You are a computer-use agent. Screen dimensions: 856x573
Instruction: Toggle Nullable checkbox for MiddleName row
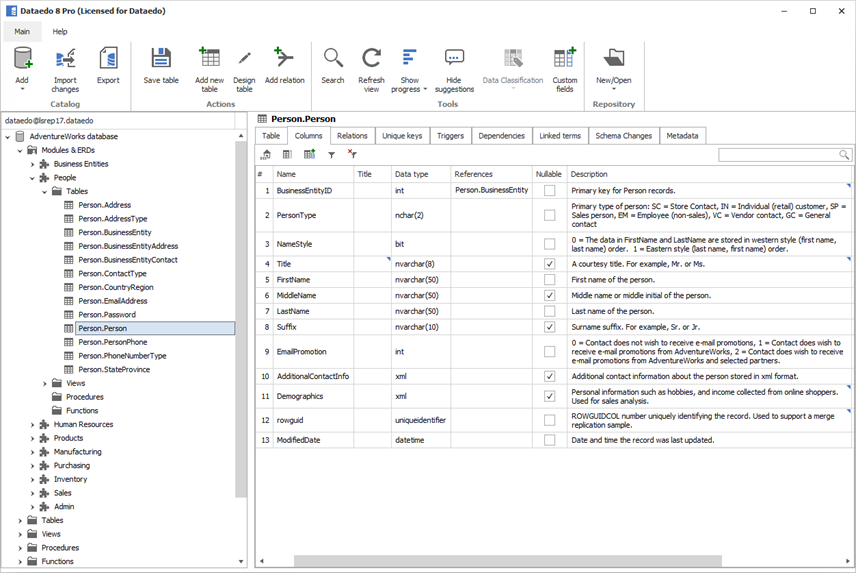549,296
